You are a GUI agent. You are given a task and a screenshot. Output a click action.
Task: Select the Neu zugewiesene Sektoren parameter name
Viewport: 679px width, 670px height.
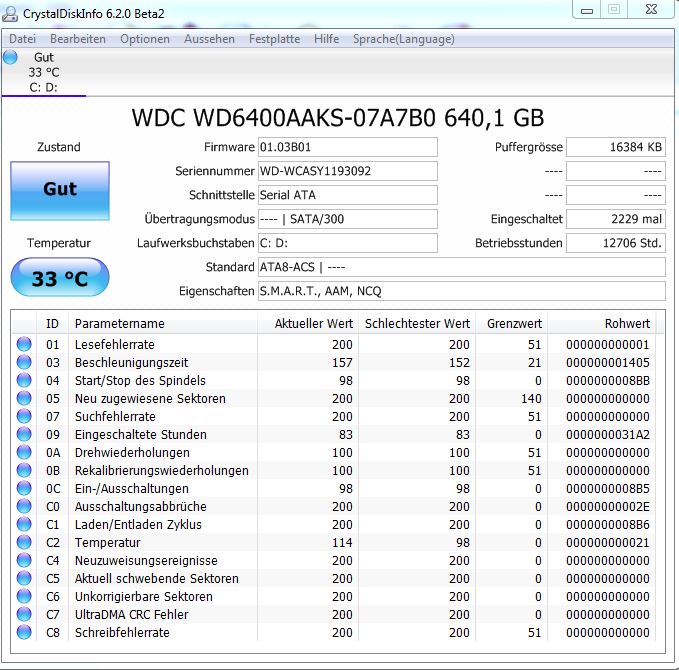point(150,398)
